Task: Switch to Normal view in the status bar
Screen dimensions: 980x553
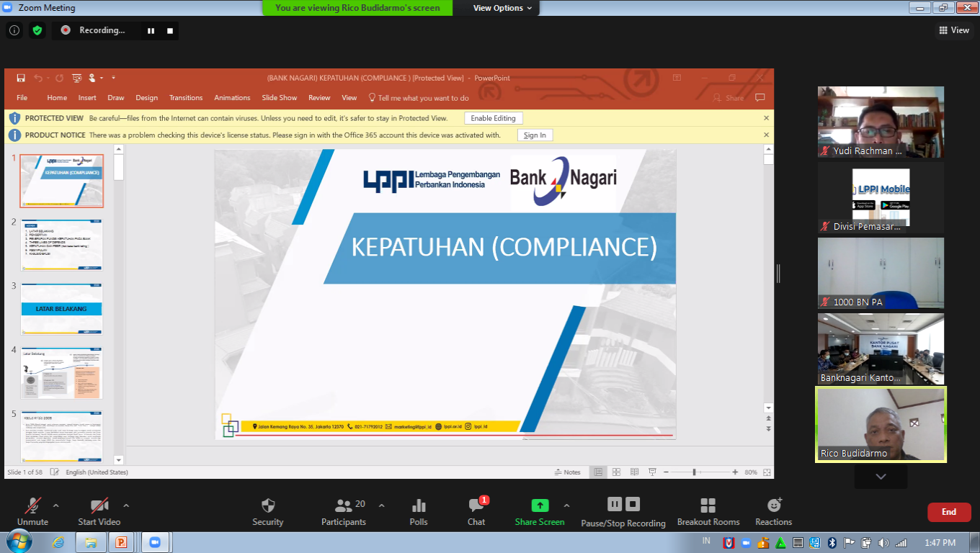Action: [x=598, y=472]
